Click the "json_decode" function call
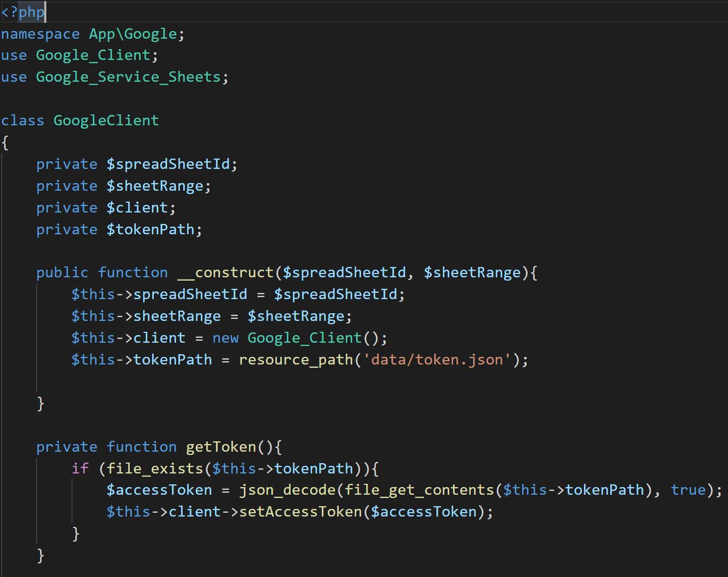Screen dimensions: 728x577 click(x=287, y=490)
